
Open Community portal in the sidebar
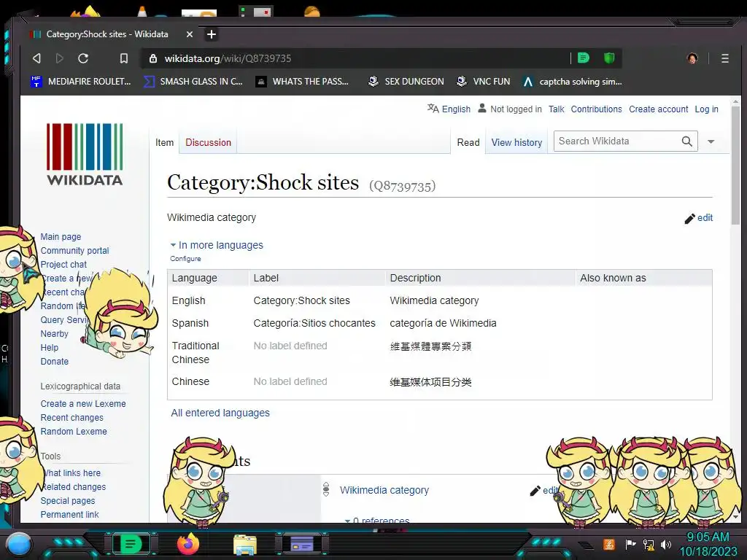[75, 251]
